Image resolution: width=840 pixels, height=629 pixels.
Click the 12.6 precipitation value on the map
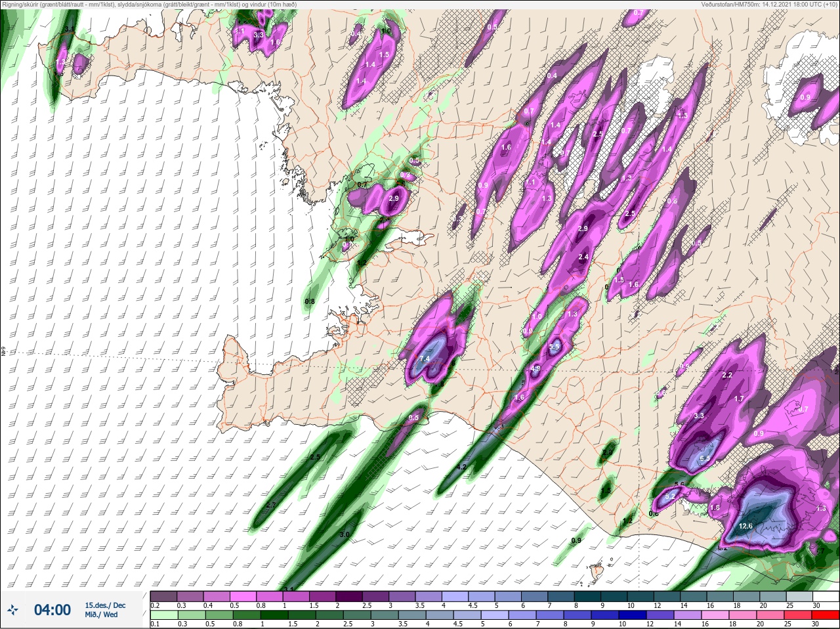(x=745, y=526)
